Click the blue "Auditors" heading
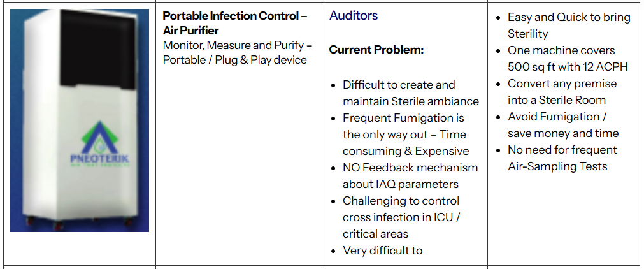This screenshot has height=269, width=644. pyautogui.click(x=354, y=15)
